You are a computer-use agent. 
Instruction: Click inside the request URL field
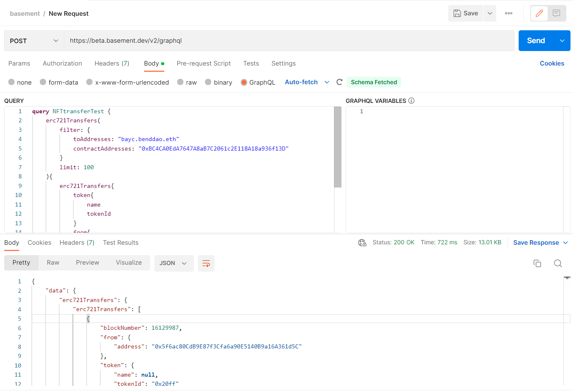(207, 41)
